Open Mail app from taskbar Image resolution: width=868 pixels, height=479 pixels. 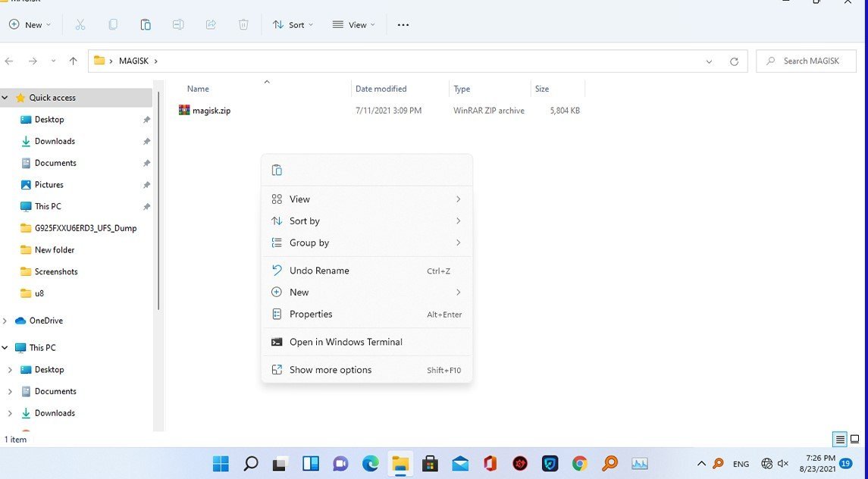[x=460, y=464]
